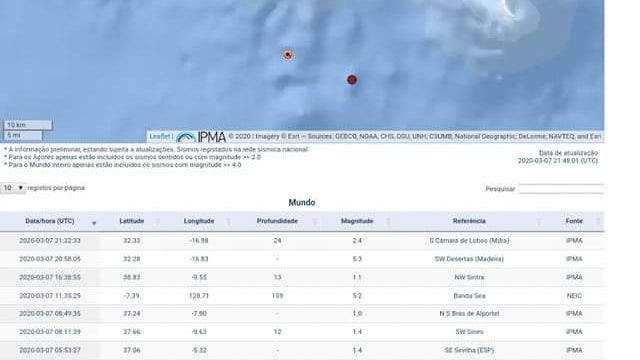Viewport: 640px width, 360px height.
Task: Sort table by Data/hora (UTC) arrow
Action: pyautogui.click(x=94, y=223)
